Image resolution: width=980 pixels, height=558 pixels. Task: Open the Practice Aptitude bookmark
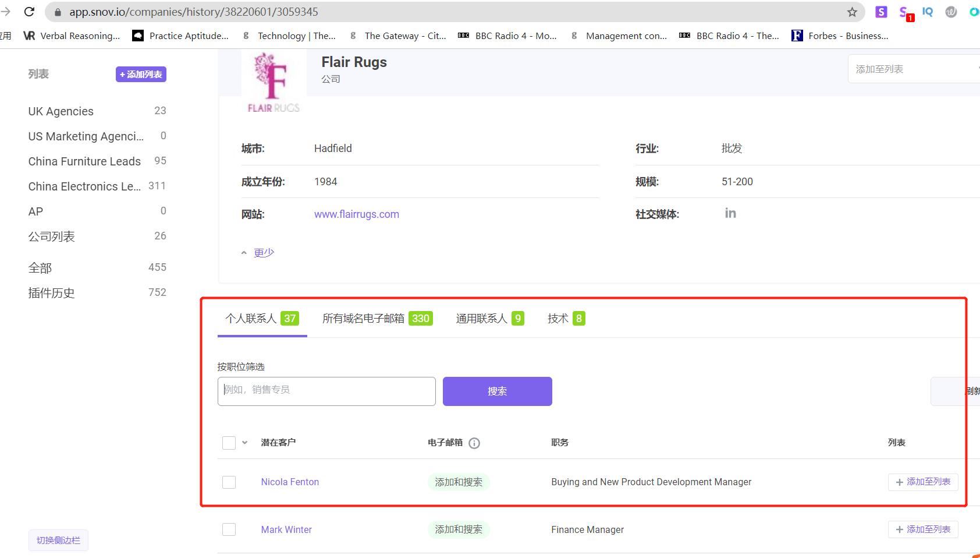point(181,36)
